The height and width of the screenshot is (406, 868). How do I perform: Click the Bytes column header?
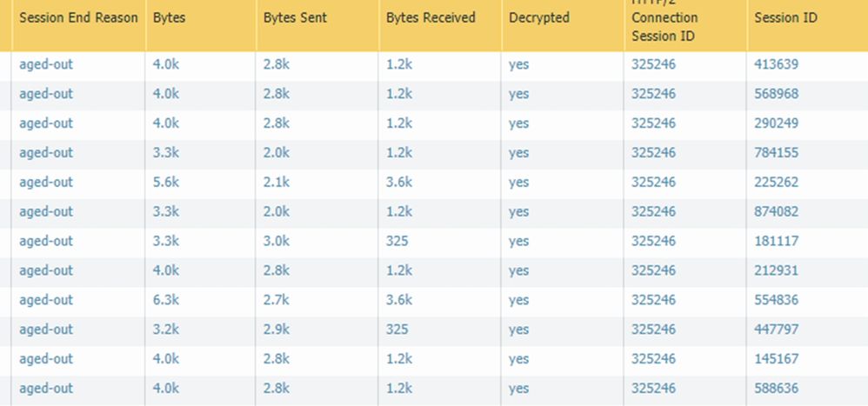coord(170,17)
